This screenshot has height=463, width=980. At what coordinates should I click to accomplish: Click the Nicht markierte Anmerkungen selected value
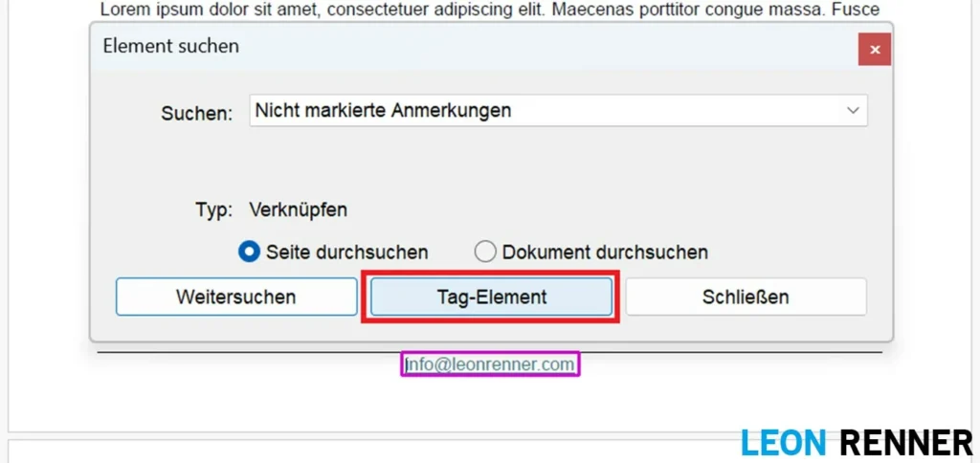383,111
